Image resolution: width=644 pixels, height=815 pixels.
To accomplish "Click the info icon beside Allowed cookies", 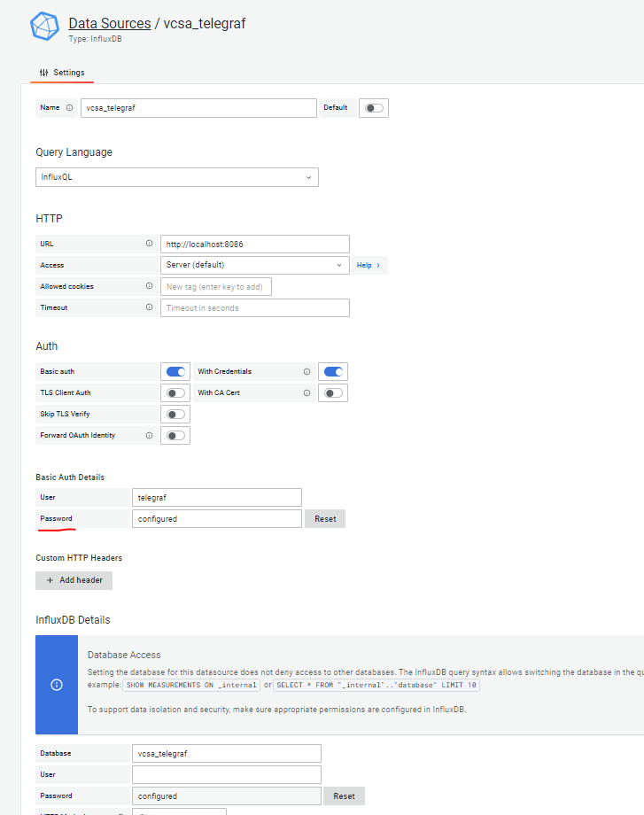I will [x=149, y=286].
